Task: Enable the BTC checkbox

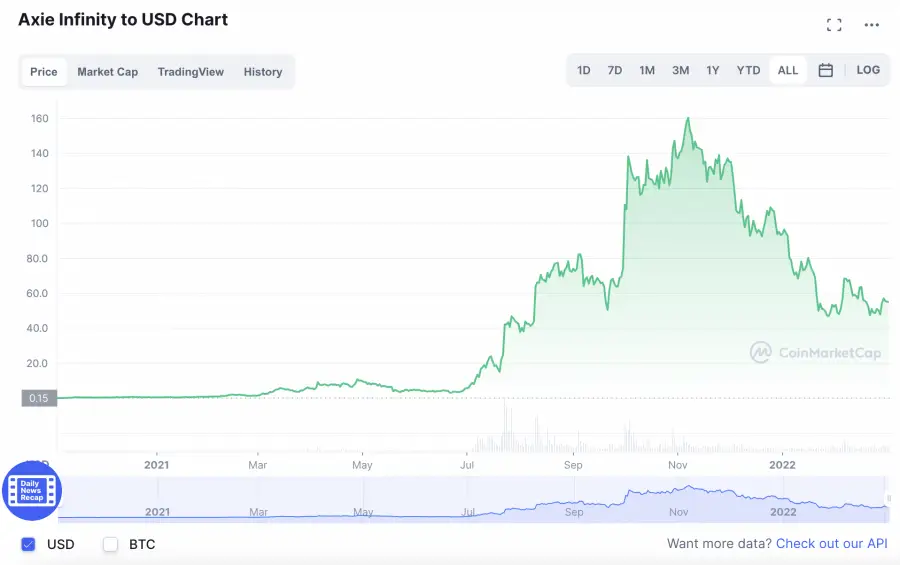Action: click(111, 545)
